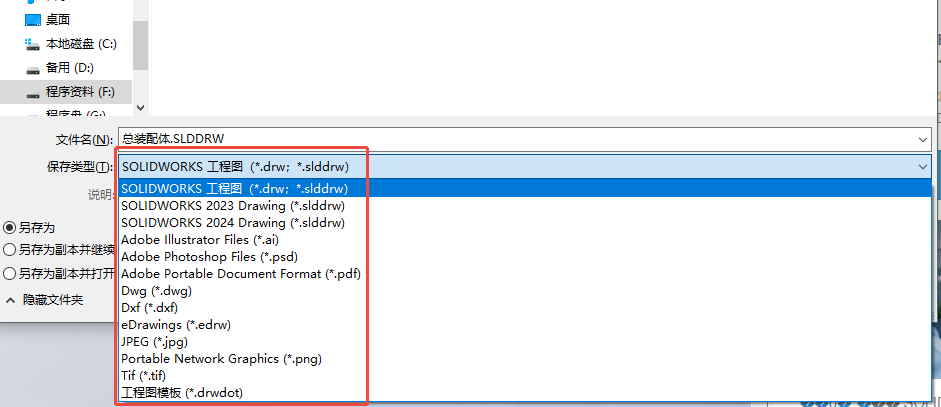Select the 本地磁盘 (C:) drive icon
The height and width of the screenshot is (407, 941).
pos(33,44)
